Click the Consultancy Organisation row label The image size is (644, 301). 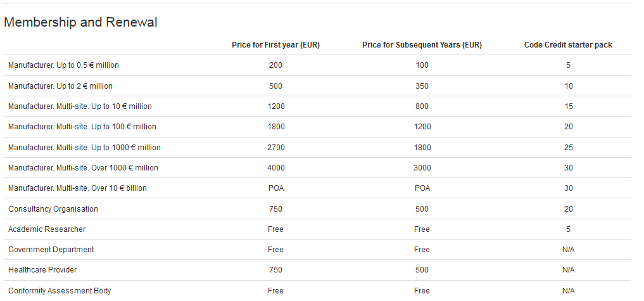[x=53, y=209]
